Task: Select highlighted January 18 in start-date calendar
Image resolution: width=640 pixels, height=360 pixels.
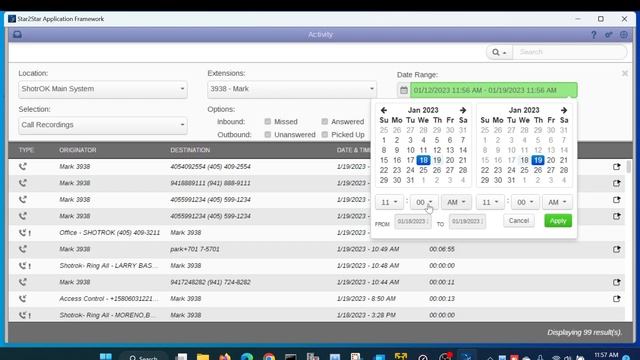Action: 423,160
